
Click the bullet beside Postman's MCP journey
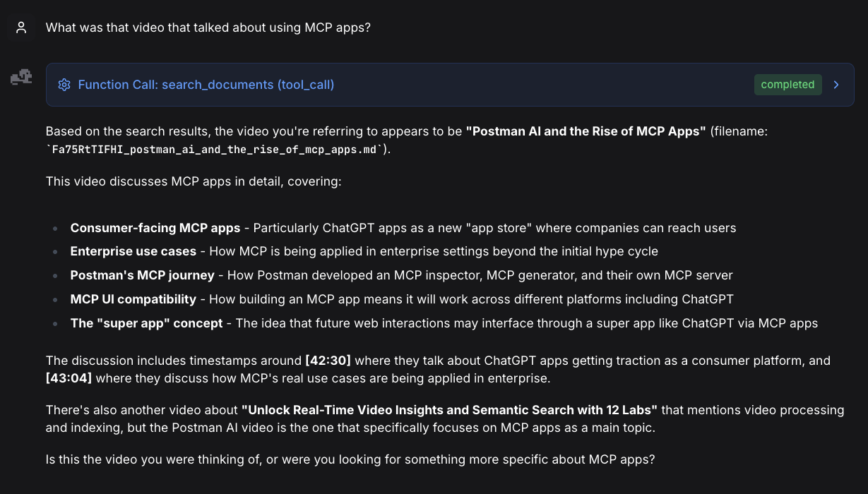(54, 275)
